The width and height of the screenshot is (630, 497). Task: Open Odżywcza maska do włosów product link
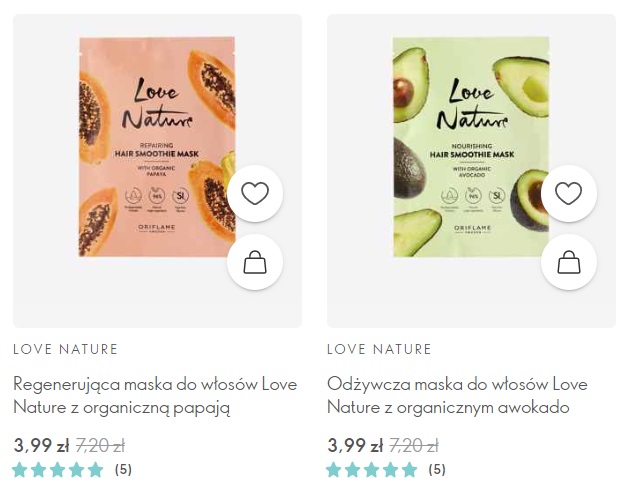pos(457,396)
